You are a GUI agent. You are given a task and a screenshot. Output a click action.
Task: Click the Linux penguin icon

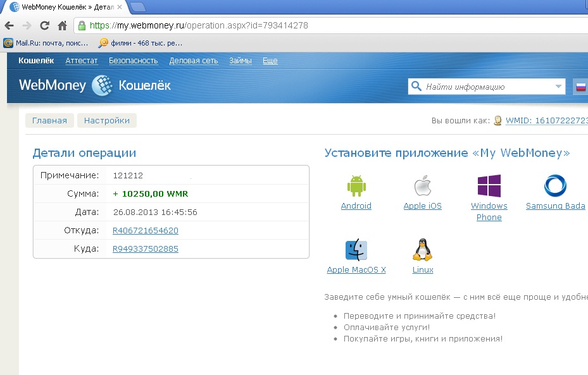(x=423, y=250)
